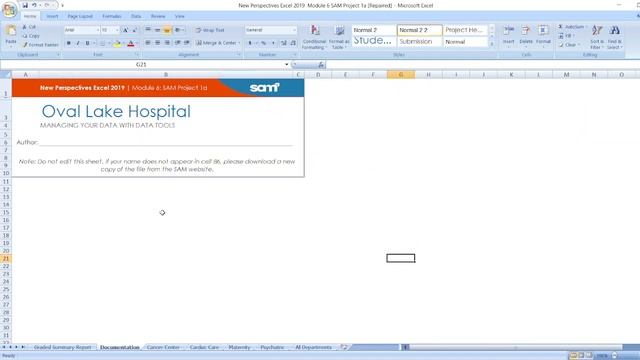640x360 pixels.
Task: Decrease decimal places
Action: [293, 43]
